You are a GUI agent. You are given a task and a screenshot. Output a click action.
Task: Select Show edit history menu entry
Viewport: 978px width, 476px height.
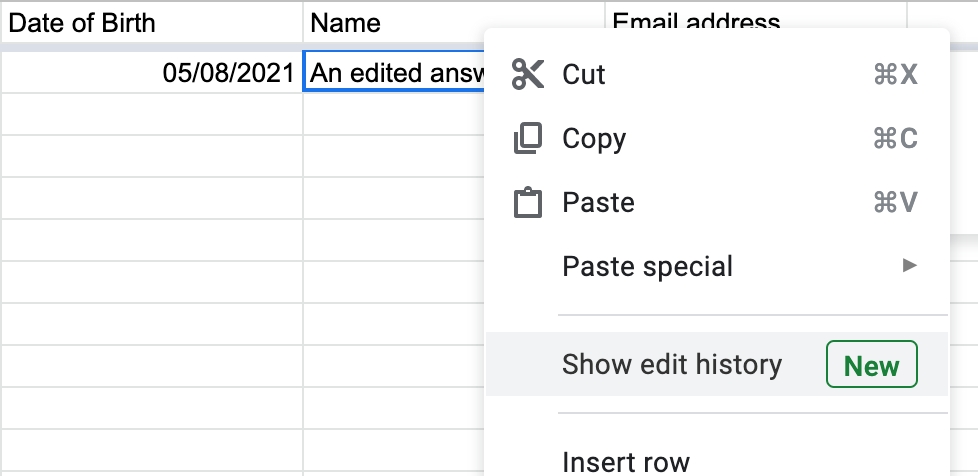[671, 365]
